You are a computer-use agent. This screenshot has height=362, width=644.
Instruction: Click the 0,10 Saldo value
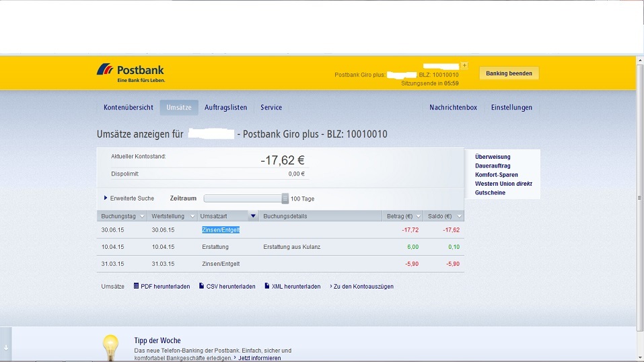[454, 247]
